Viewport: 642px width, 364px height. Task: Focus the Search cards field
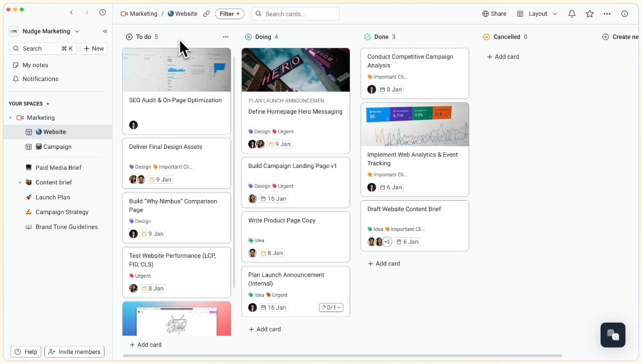(x=295, y=13)
